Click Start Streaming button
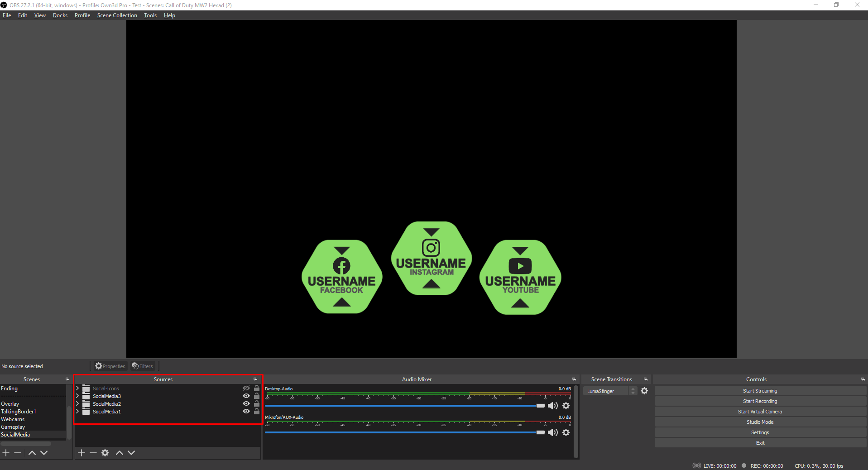The height and width of the screenshot is (470, 868). click(x=760, y=391)
